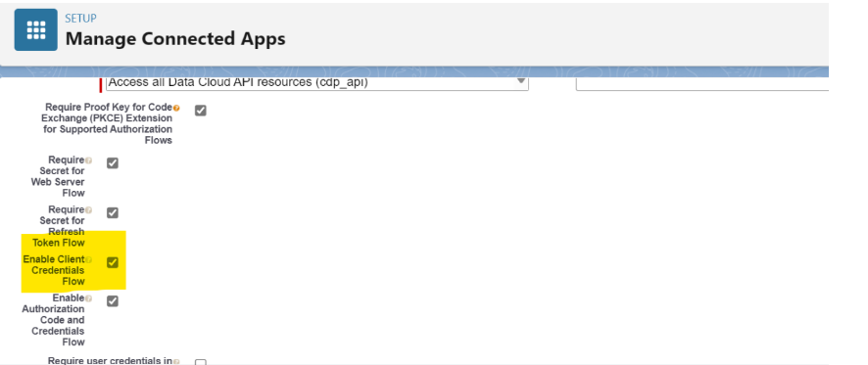Image resolution: width=868 pixels, height=365 pixels.
Task: Click the Require Secret for Web Server Flow label
Action: tap(58, 176)
